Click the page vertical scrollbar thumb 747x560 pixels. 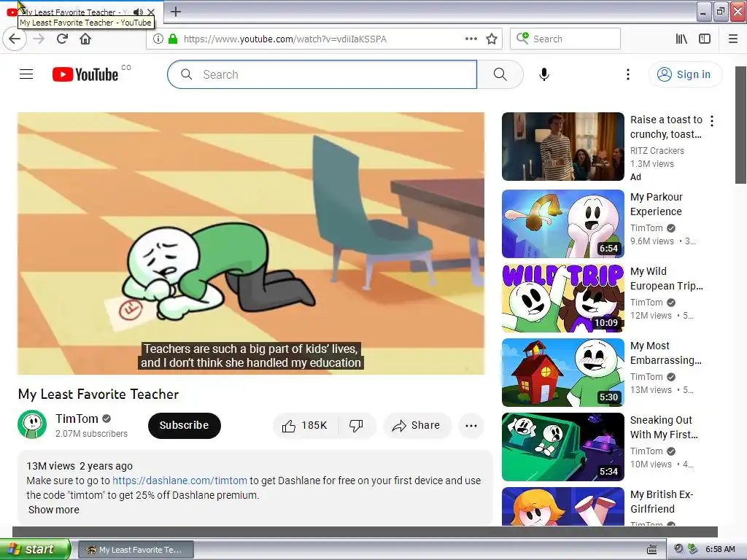tap(740, 125)
